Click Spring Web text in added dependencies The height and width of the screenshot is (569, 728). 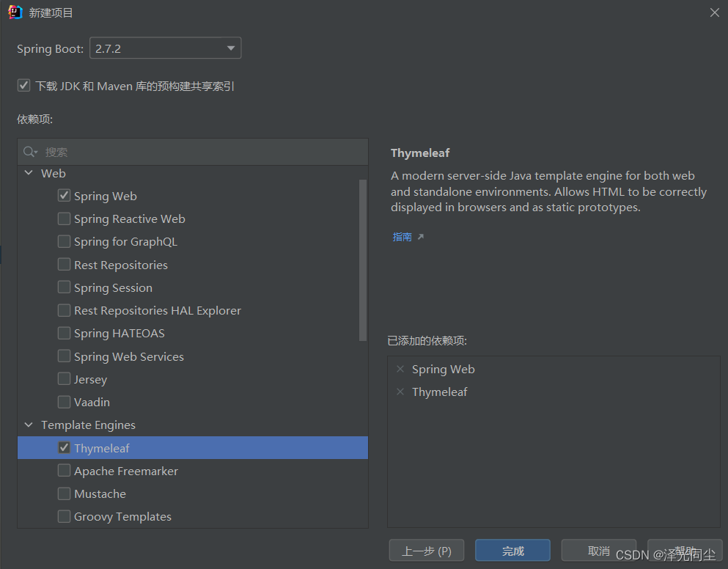pos(444,370)
